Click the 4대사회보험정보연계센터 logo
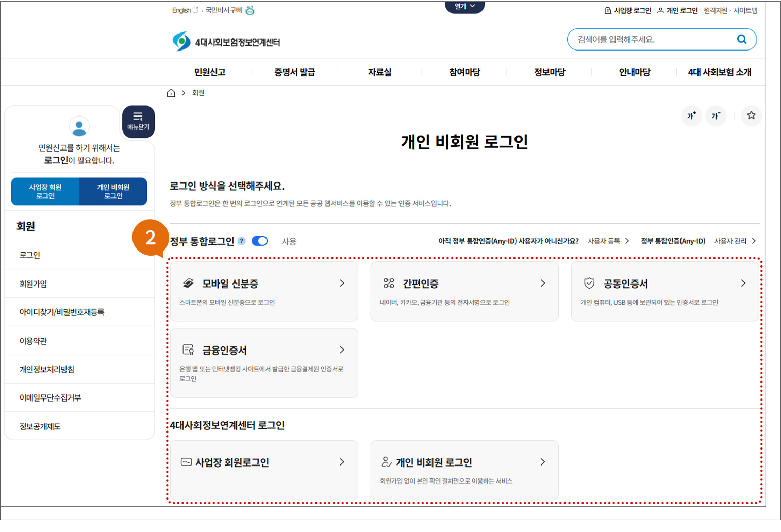 pyautogui.click(x=226, y=42)
